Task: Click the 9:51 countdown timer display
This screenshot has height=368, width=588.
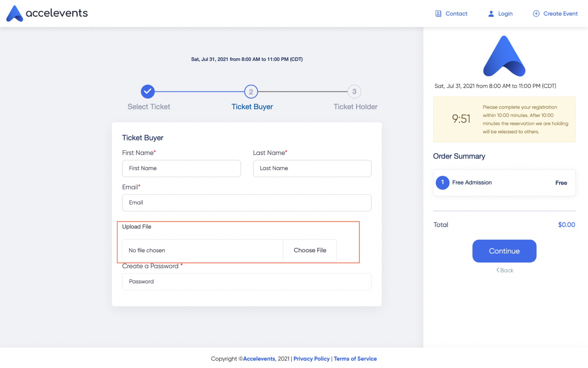Action: click(461, 119)
